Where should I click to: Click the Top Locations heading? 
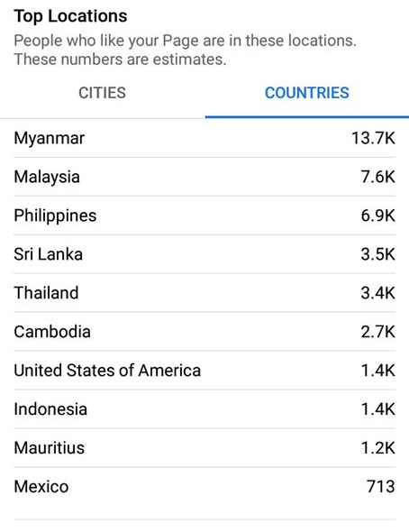click(x=70, y=16)
